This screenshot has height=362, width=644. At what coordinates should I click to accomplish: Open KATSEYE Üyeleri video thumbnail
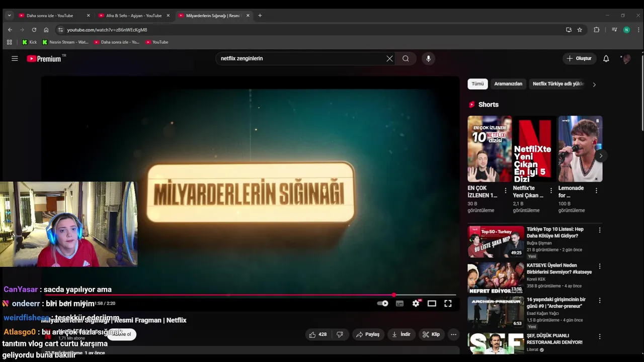[x=496, y=278]
